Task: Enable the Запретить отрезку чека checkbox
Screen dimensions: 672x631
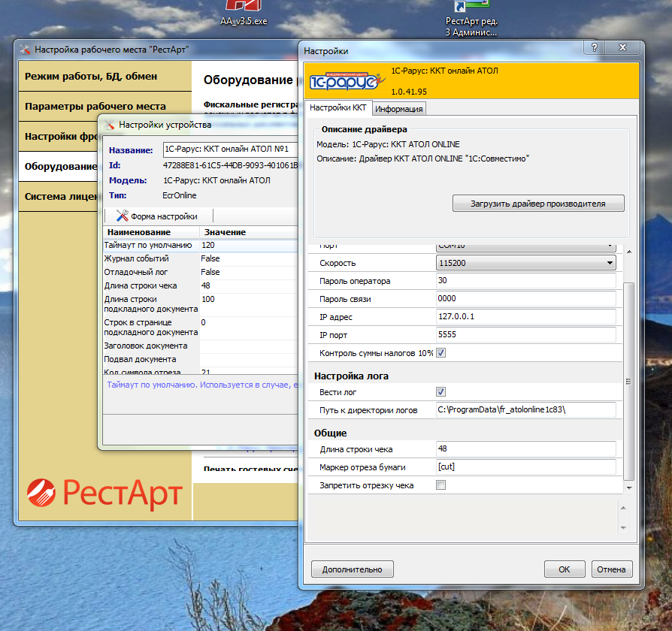Action: pos(440,485)
